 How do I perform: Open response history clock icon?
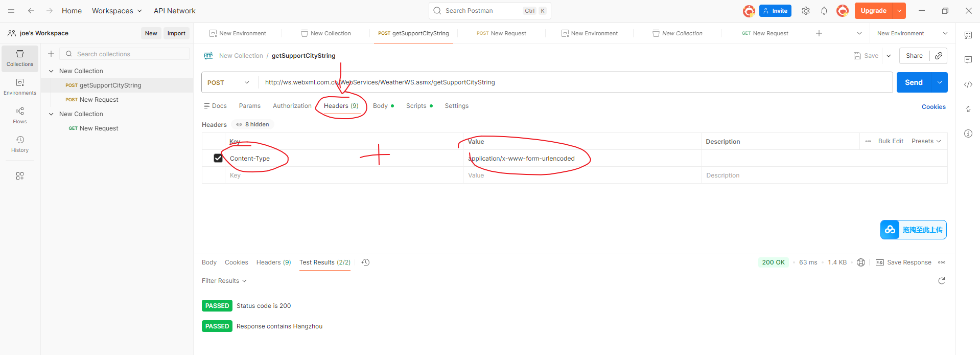(365, 262)
